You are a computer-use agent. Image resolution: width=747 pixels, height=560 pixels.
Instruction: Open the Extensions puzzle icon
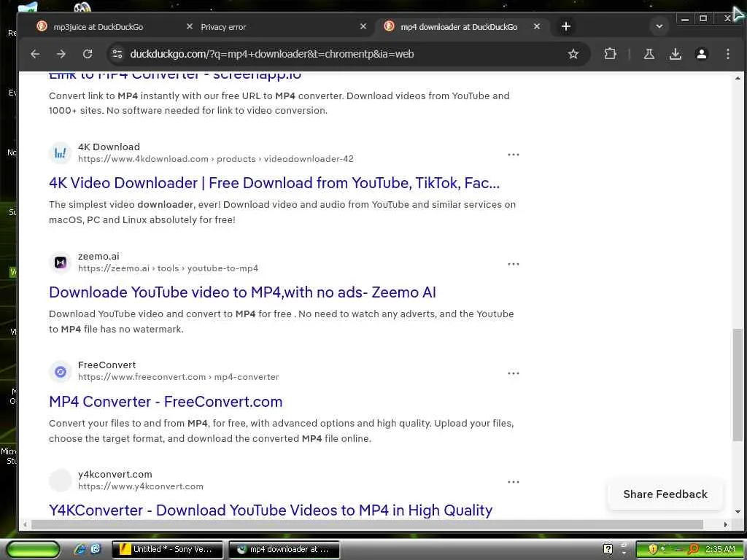click(x=610, y=54)
